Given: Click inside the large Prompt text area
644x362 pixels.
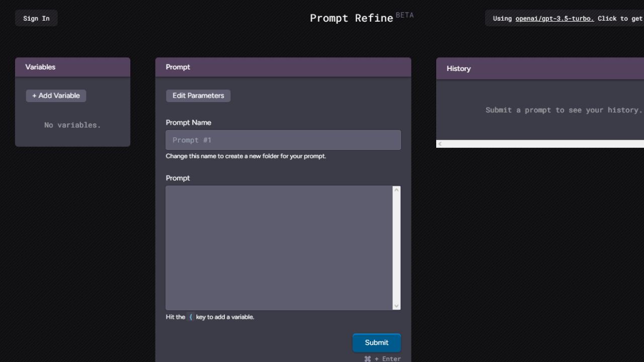Looking at the screenshot, I should (x=279, y=247).
